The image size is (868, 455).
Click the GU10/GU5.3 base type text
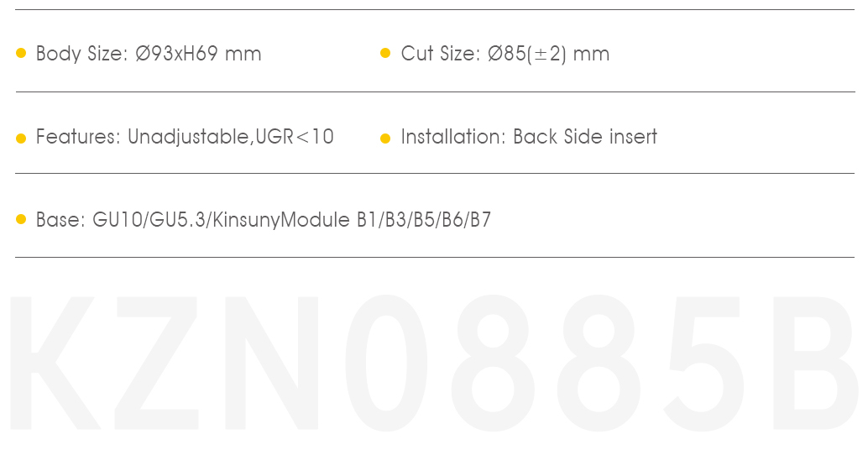pos(149,220)
